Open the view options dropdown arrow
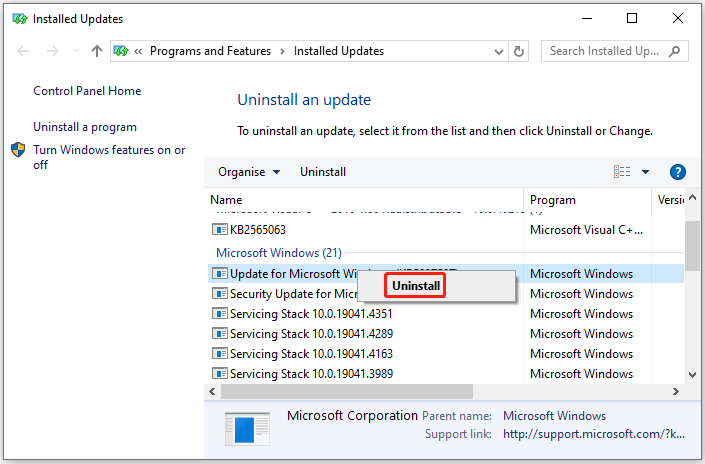Screen dimensions: 705x464 tap(645, 172)
